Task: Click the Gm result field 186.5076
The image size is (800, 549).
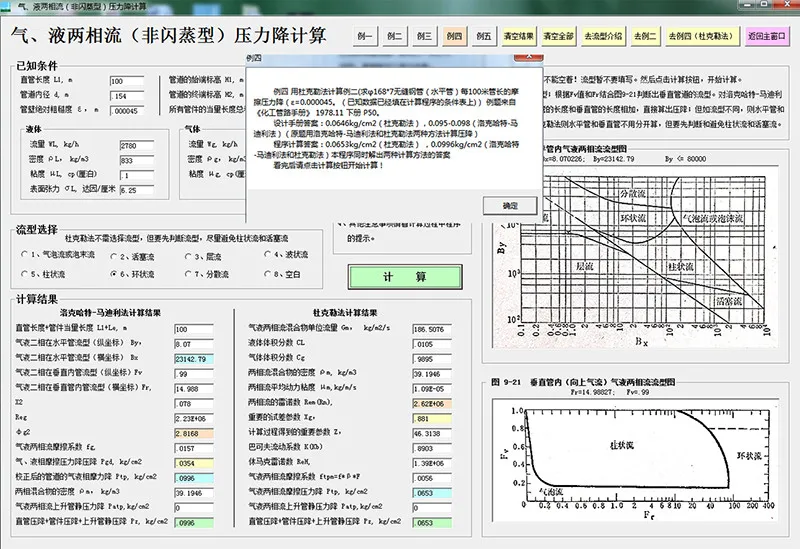Action: pyautogui.click(x=432, y=330)
